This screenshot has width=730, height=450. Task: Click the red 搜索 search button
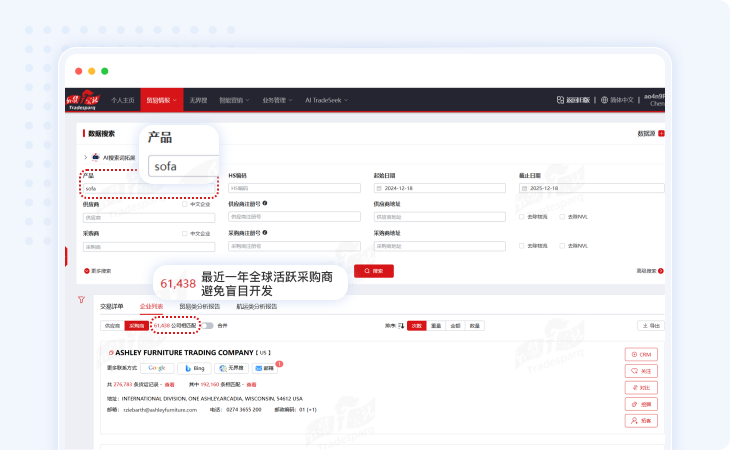click(374, 270)
